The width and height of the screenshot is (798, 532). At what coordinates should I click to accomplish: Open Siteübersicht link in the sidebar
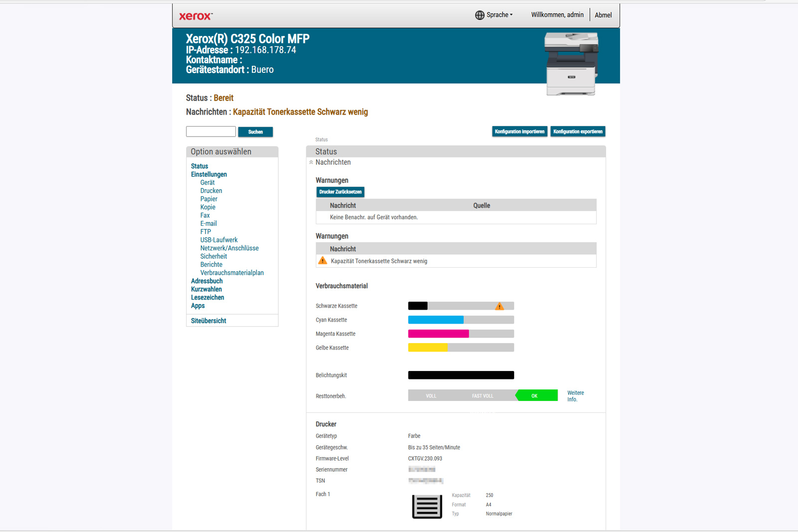(208, 321)
